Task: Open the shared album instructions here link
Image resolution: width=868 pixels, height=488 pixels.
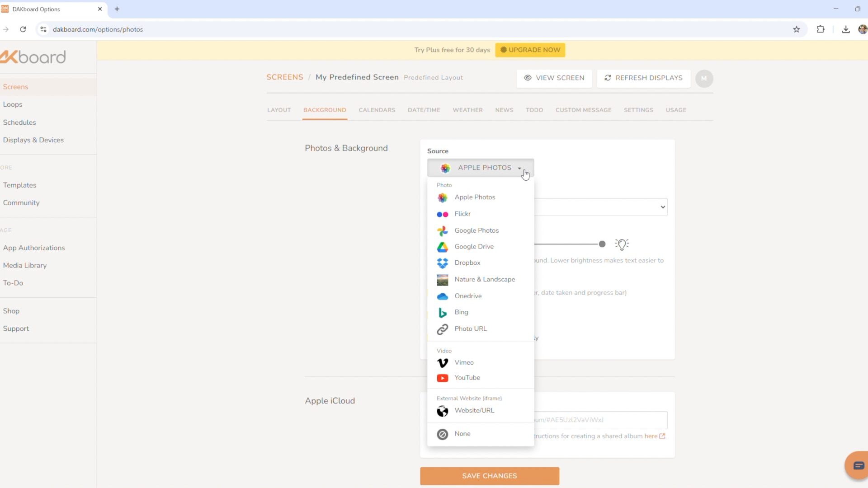Action: coord(651,436)
